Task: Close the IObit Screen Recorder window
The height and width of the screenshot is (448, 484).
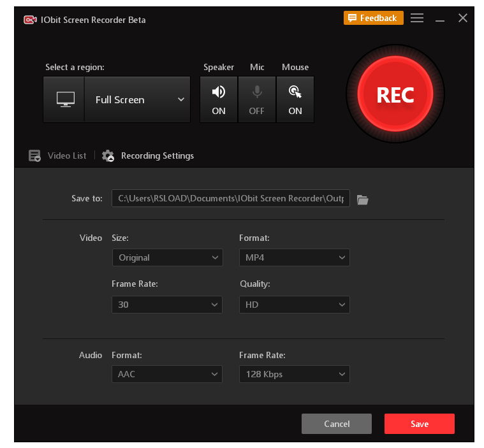Action: coord(463,18)
